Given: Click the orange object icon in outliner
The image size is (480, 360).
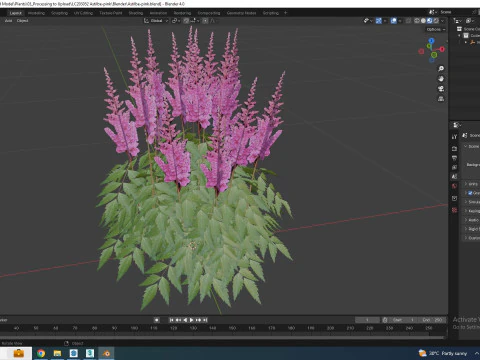Looking at the screenshot, I should (x=472, y=42).
